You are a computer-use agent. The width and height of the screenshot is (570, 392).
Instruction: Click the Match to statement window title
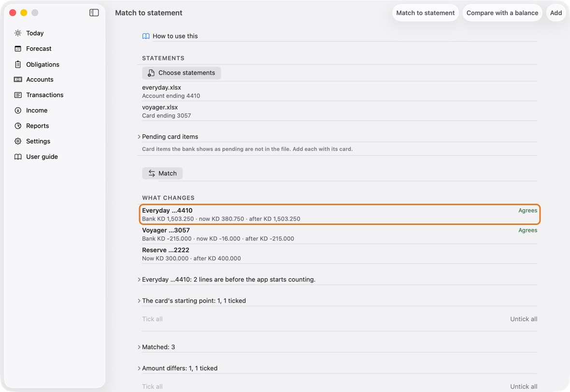point(149,13)
